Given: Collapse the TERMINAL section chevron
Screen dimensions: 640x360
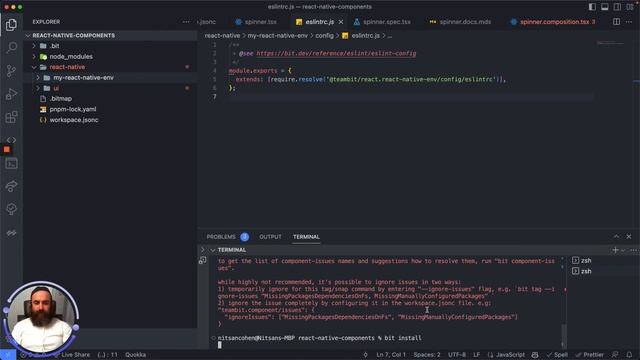Looking at the screenshot, I should [213, 250].
